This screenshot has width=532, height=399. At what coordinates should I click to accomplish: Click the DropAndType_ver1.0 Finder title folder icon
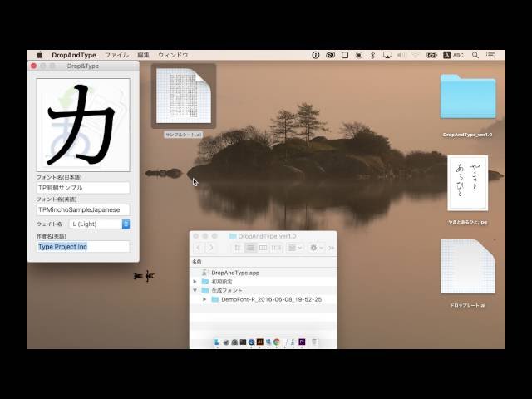click(x=233, y=236)
